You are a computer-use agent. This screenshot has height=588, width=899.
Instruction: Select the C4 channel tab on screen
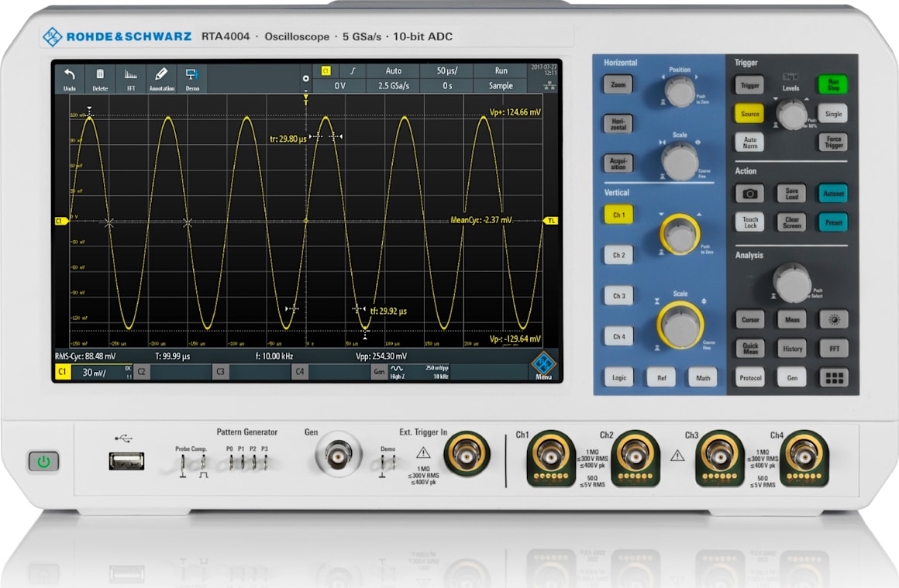pyautogui.click(x=300, y=372)
